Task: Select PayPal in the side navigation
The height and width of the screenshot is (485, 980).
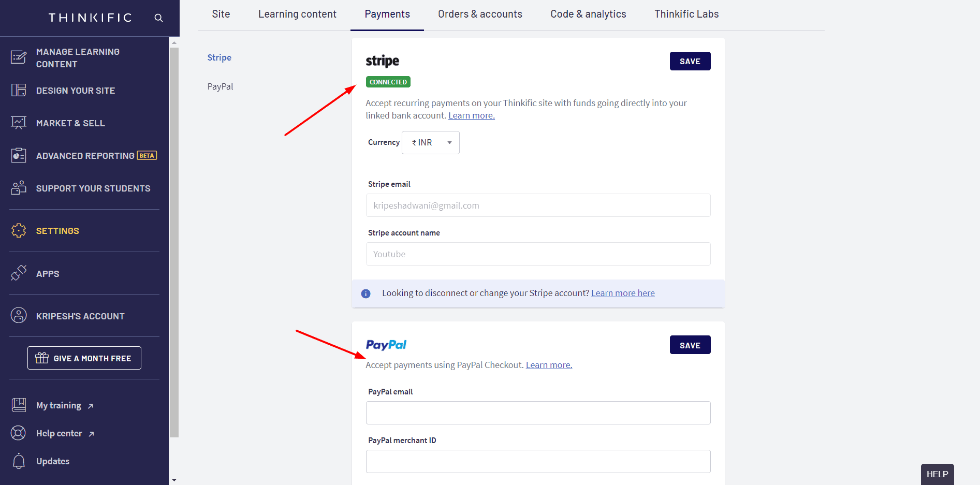Action: [220, 86]
